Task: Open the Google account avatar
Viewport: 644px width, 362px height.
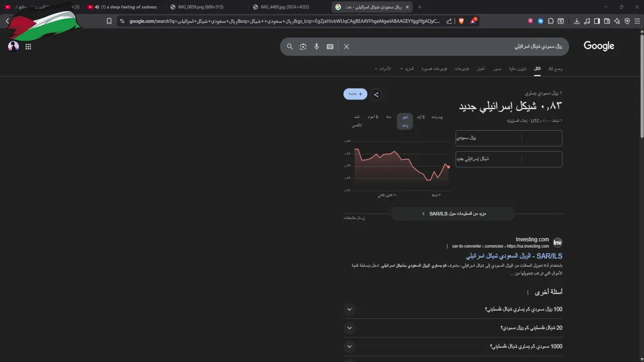Action: (14, 46)
